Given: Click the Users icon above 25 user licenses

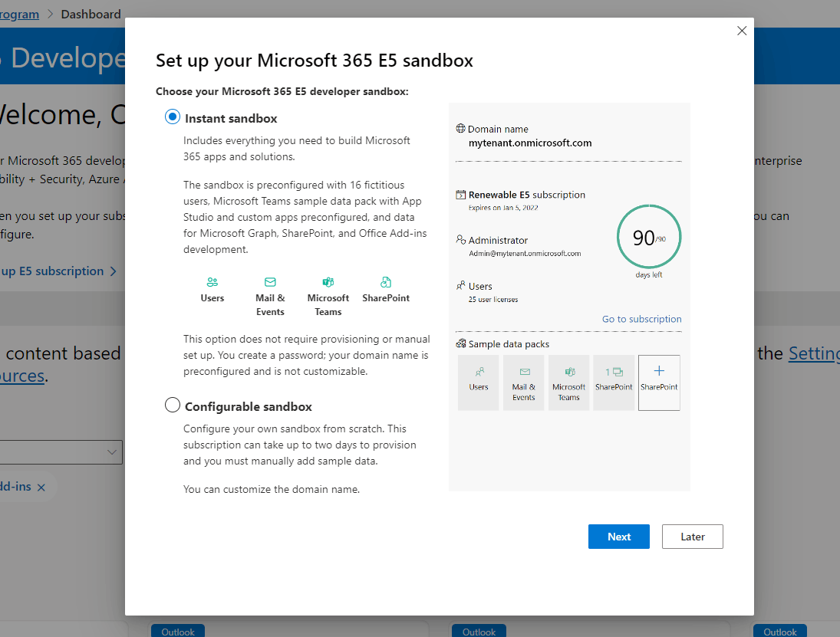Looking at the screenshot, I should 460,285.
